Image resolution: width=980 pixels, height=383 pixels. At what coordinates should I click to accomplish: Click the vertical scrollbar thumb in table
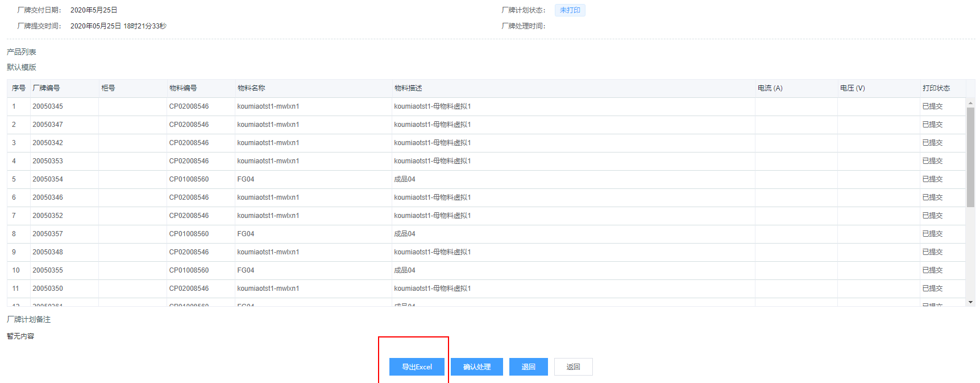click(970, 157)
